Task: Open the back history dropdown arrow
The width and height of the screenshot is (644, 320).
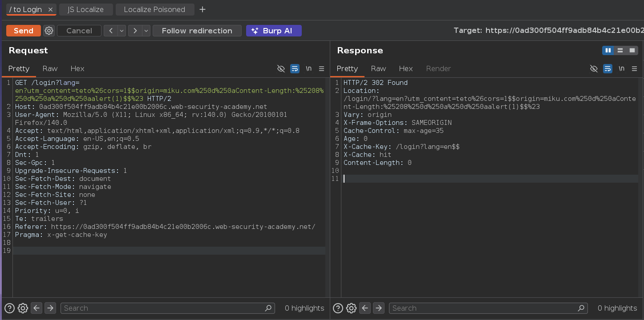Action: click(122, 31)
